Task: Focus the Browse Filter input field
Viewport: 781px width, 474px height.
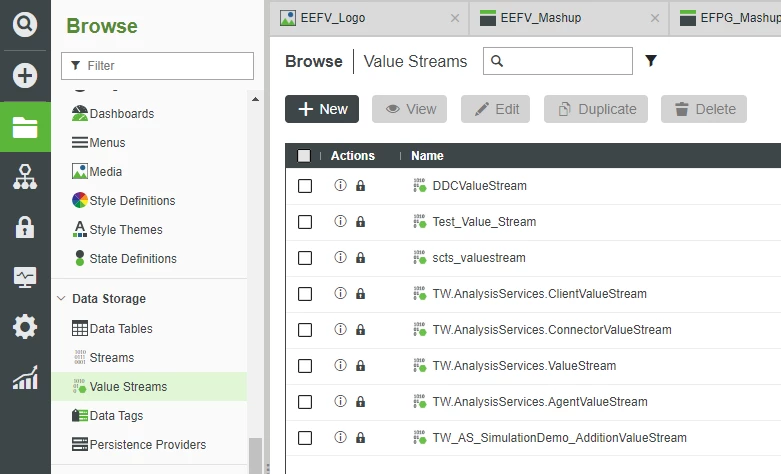Action: click(x=157, y=66)
